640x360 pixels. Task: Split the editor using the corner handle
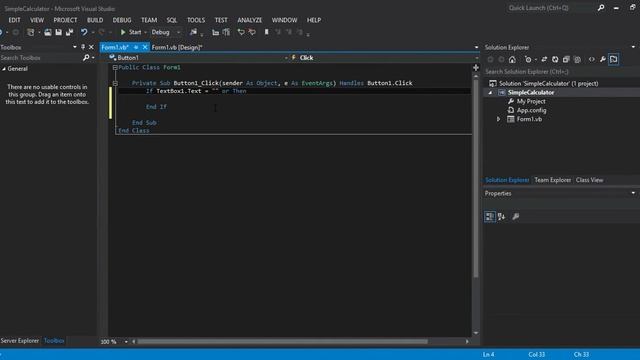[476, 68]
